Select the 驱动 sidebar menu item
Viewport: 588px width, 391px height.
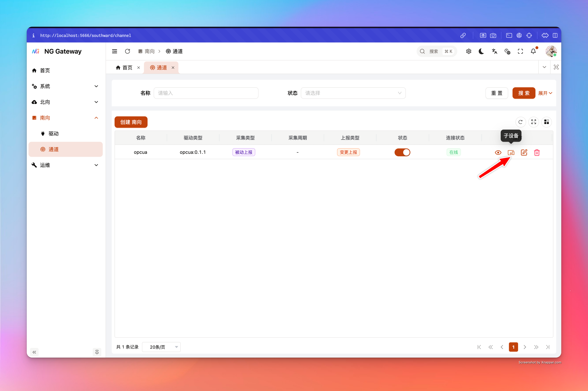(53, 134)
